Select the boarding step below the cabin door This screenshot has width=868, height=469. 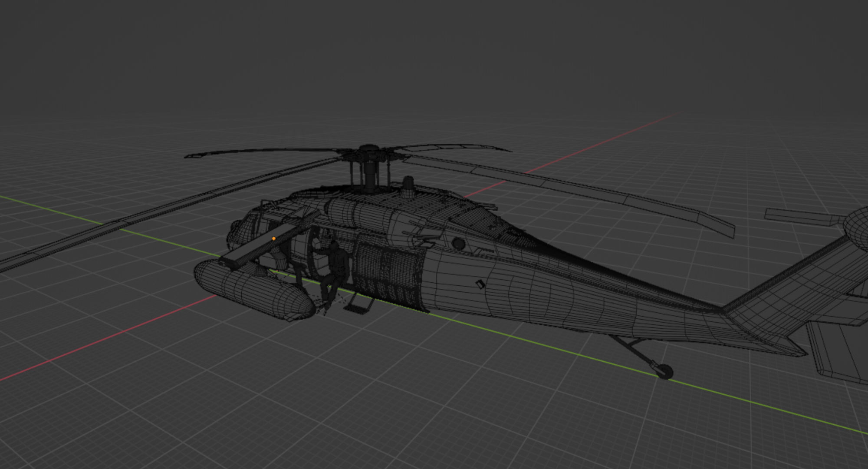[x=359, y=303]
